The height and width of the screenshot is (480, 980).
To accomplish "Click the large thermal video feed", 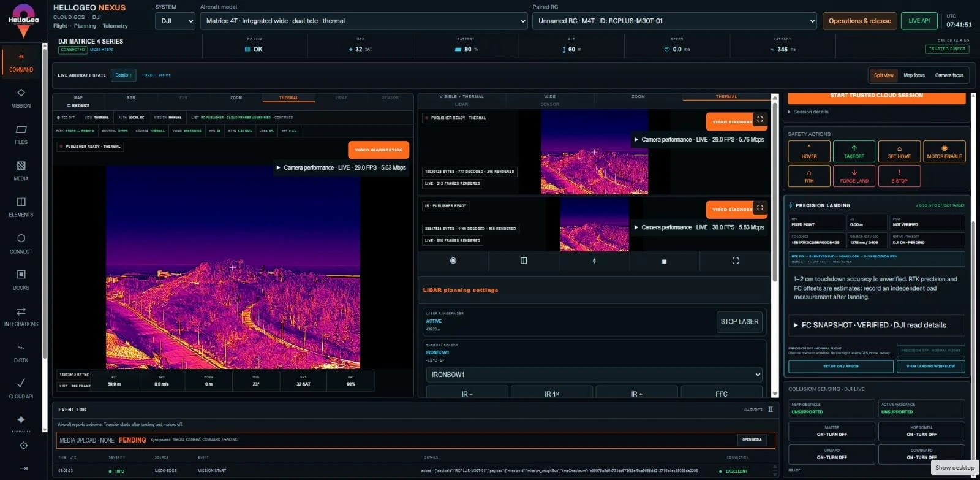I will pos(233,267).
